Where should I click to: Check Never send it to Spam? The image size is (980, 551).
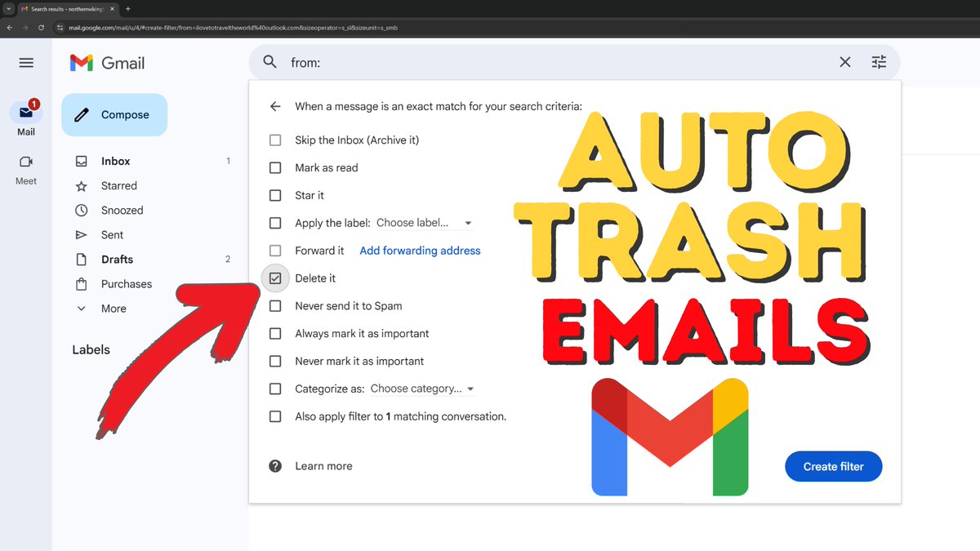275,306
